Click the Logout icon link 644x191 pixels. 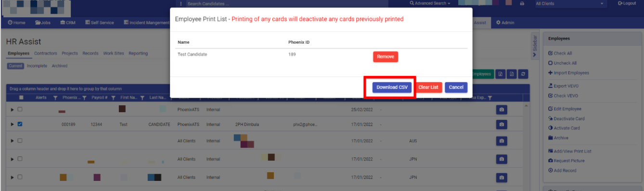point(627,3)
